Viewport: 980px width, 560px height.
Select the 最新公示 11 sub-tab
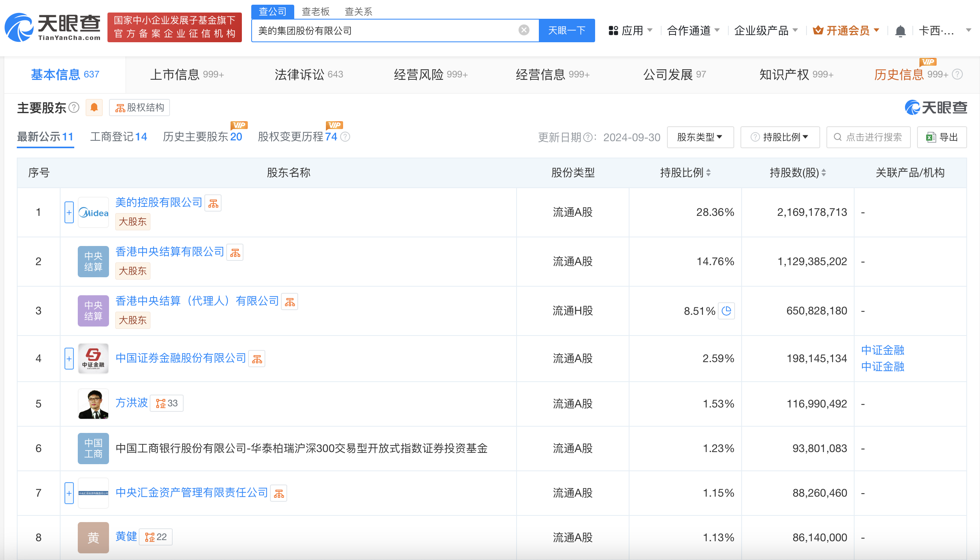click(x=45, y=137)
